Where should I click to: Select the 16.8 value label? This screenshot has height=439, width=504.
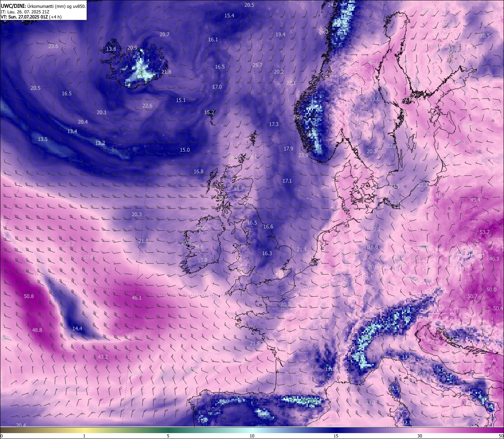(x=198, y=172)
